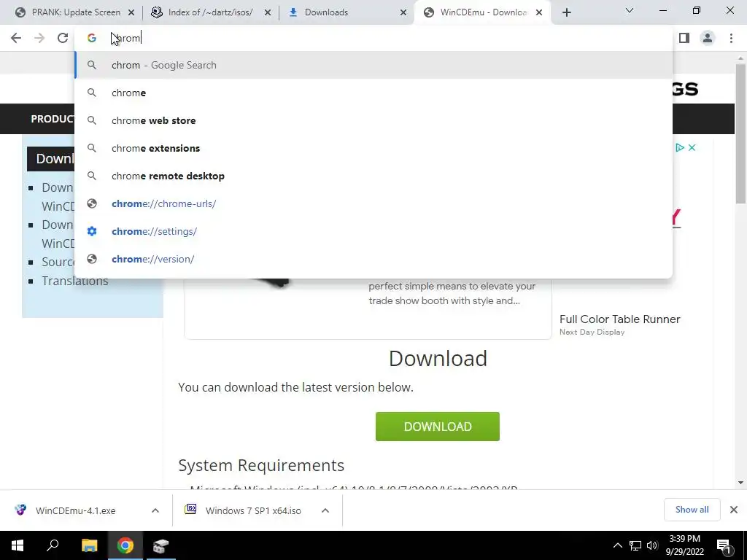Open the tab search chevron
This screenshot has width=747, height=560.
click(630, 10)
